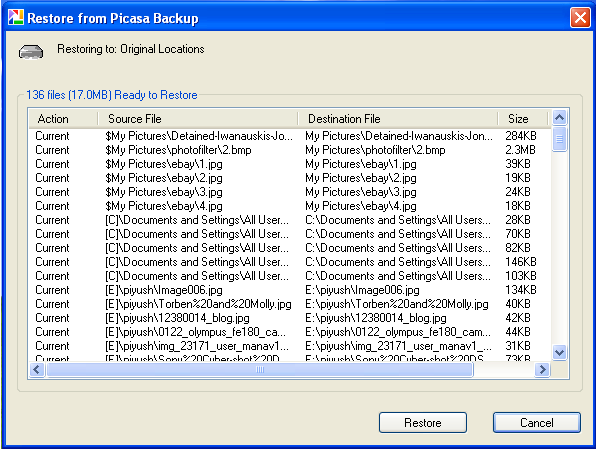Image resolution: width=596 pixels, height=449 pixels.
Task: Click the 28KB size cell
Action: 518,220
